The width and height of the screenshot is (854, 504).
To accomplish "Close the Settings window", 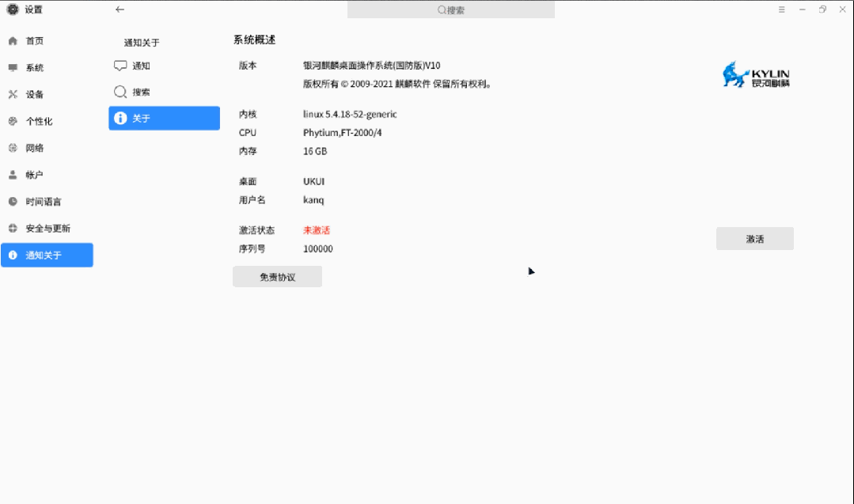I will pos(843,9).
